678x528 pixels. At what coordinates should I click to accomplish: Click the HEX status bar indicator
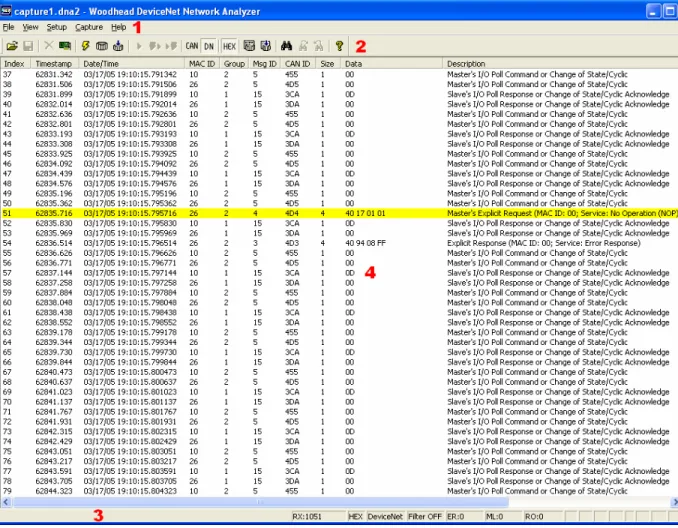[355, 516]
